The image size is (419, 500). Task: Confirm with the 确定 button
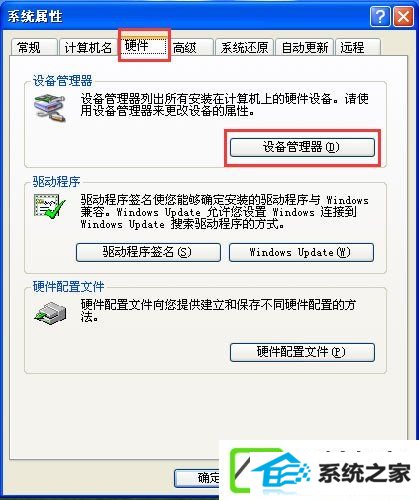pos(197,478)
